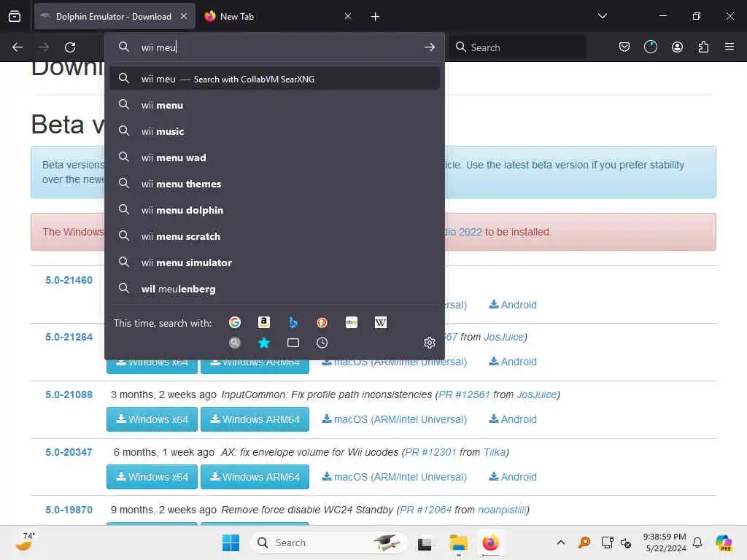Image resolution: width=747 pixels, height=560 pixels.
Task: Click Firefox icon in taskbar
Action: (x=490, y=542)
